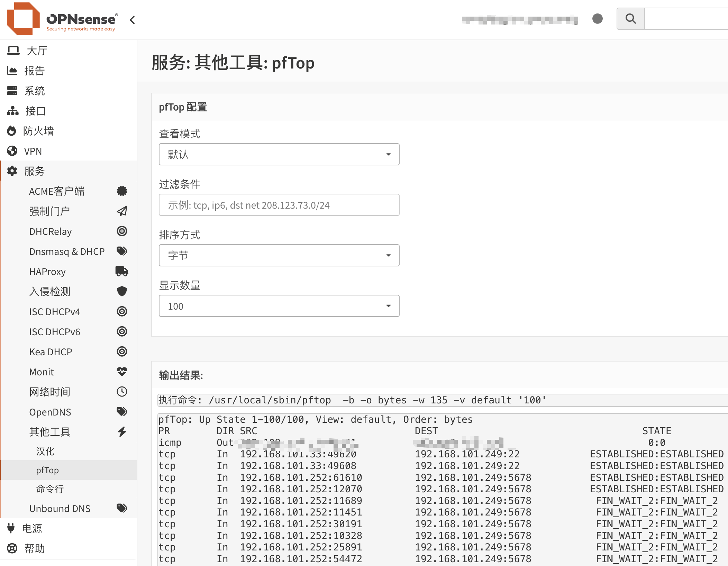Open the 排序方式 dropdown showing 字节
Screen dimensions: 728x566
point(279,255)
